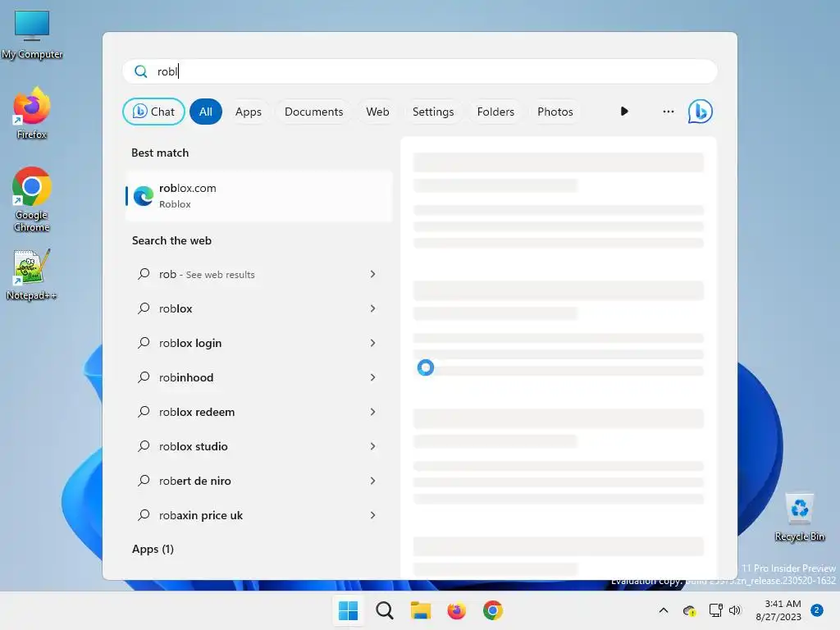Click the volume speaker tray icon
840x630 pixels.
tap(735, 610)
